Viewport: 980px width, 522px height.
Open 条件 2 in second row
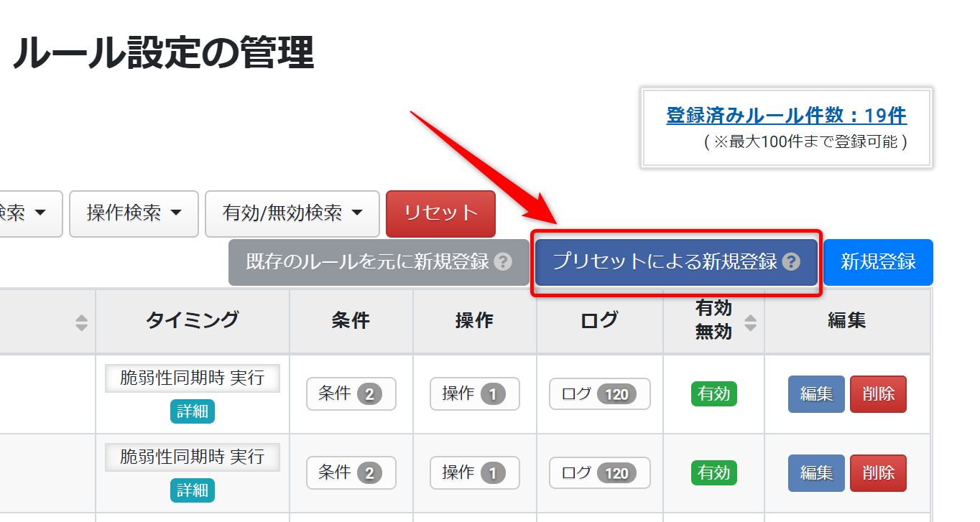(x=351, y=472)
